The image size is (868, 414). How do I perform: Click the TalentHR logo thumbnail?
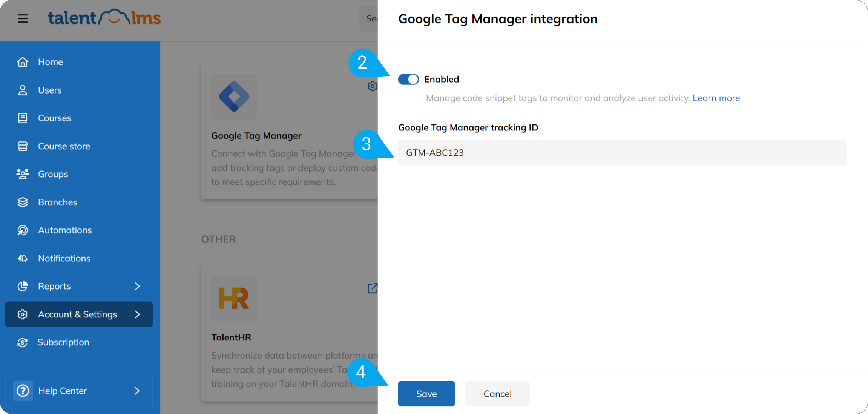click(x=234, y=298)
